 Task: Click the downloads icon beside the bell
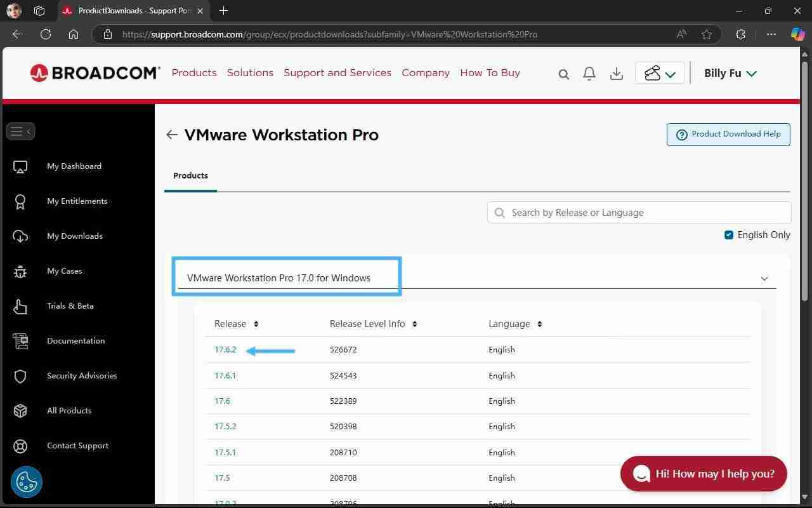point(616,74)
